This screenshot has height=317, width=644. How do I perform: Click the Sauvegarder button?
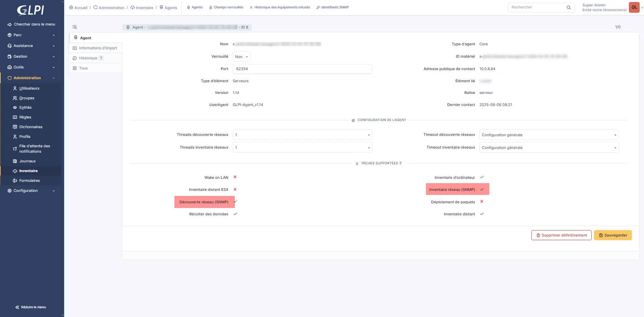612,235
